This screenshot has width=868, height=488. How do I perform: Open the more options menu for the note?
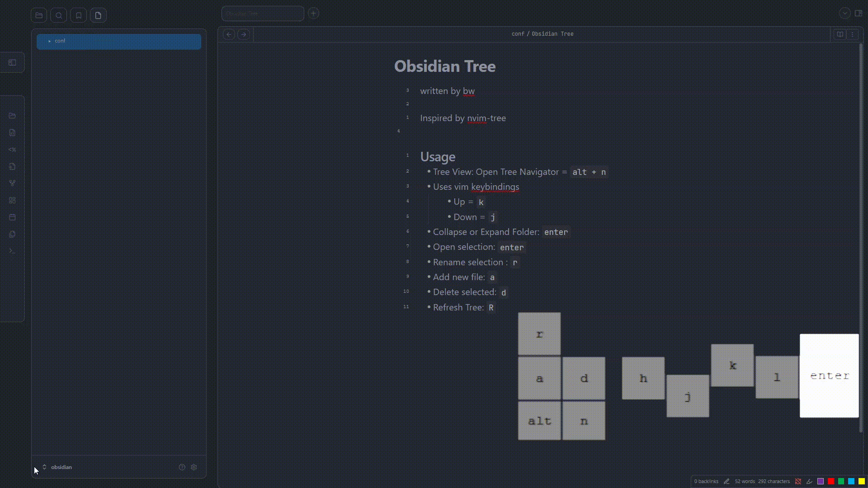[x=852, y=34]
